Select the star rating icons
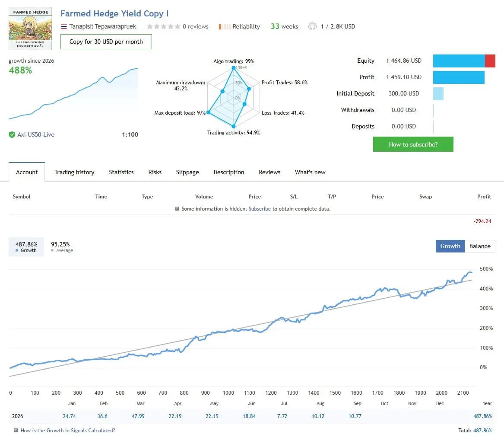This screenshot has width=504, height=444. 163,26
